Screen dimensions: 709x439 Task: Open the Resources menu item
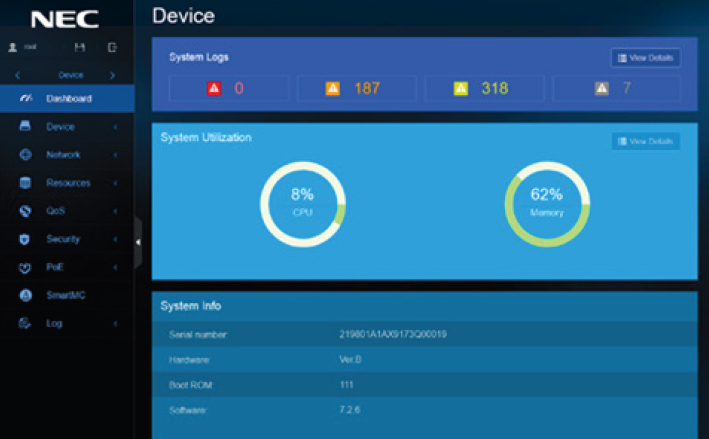coord(67,183)
